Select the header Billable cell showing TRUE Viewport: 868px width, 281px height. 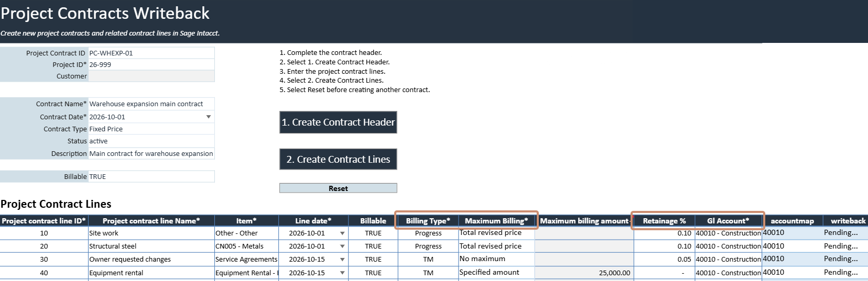pos(151,177)
